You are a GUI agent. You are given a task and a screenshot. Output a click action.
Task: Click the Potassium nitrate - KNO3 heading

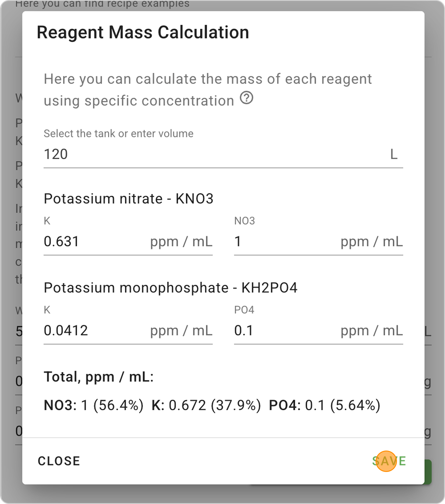pos(128,199)
